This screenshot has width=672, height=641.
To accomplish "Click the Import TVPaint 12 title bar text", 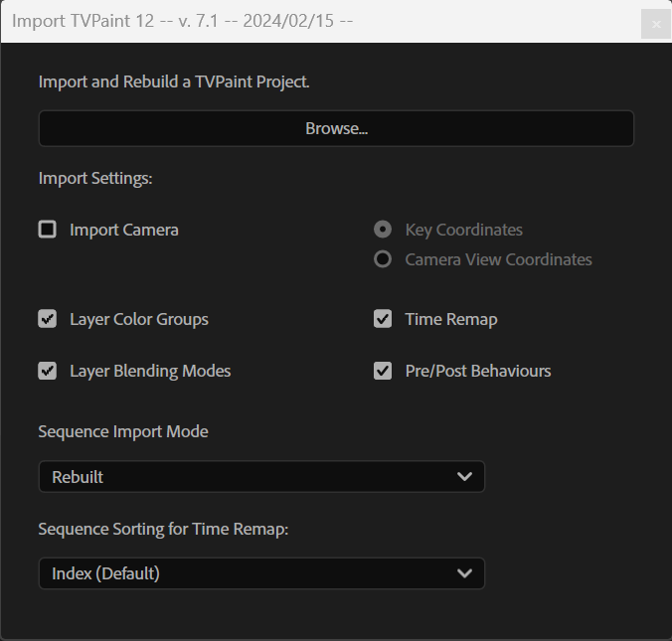I will pos(183,21).
